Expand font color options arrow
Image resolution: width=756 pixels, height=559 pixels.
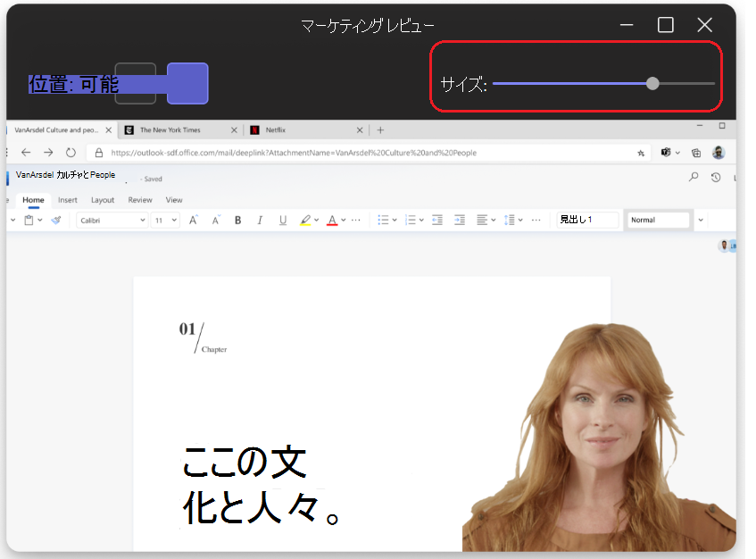[344, 220]
